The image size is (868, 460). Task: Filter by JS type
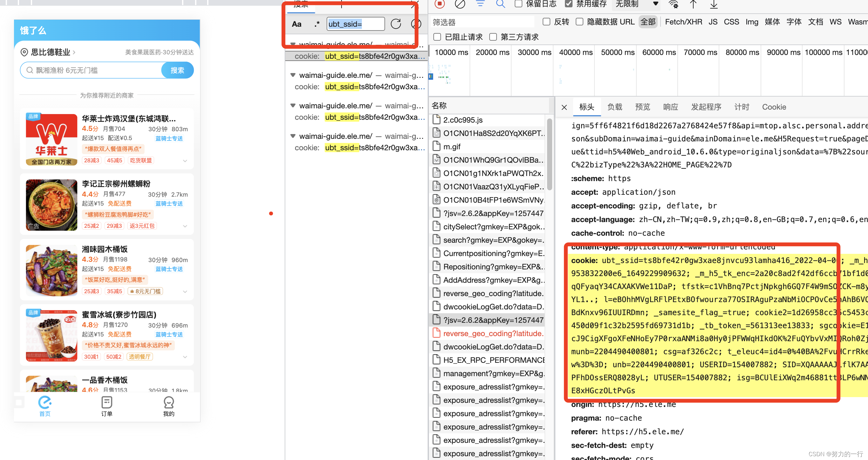(713, 22)
